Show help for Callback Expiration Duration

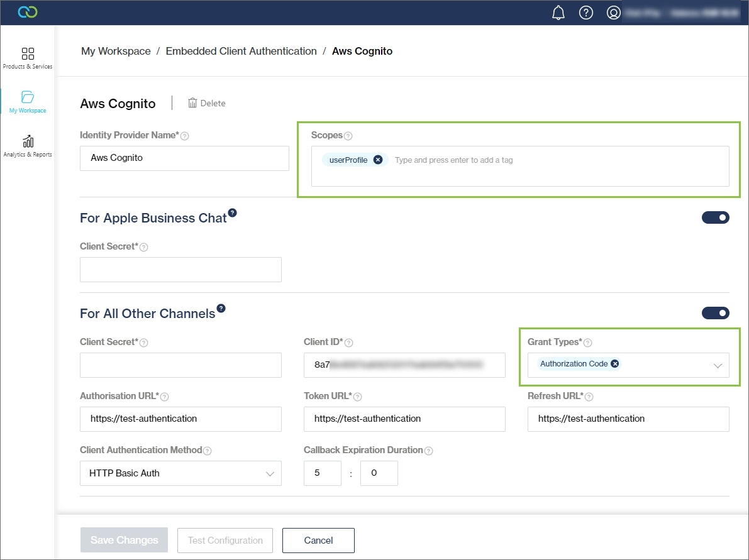pos(428,451)
